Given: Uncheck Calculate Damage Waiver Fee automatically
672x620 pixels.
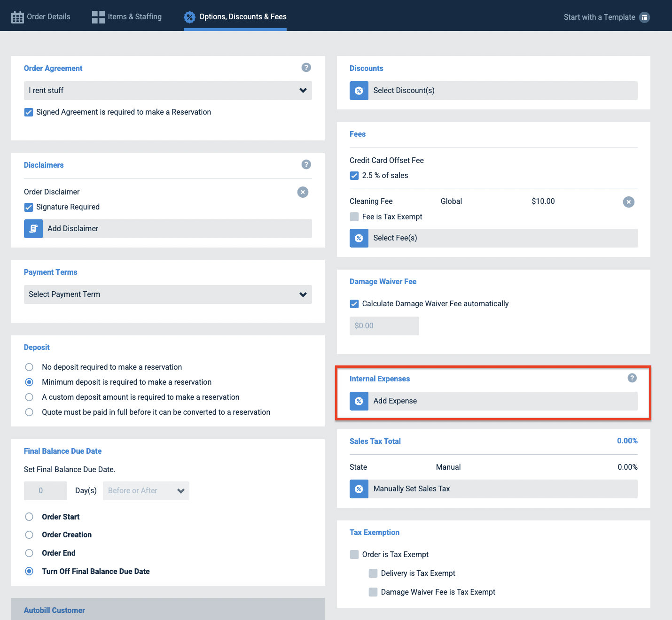Looking at the screenshot, I should [354, 304].
